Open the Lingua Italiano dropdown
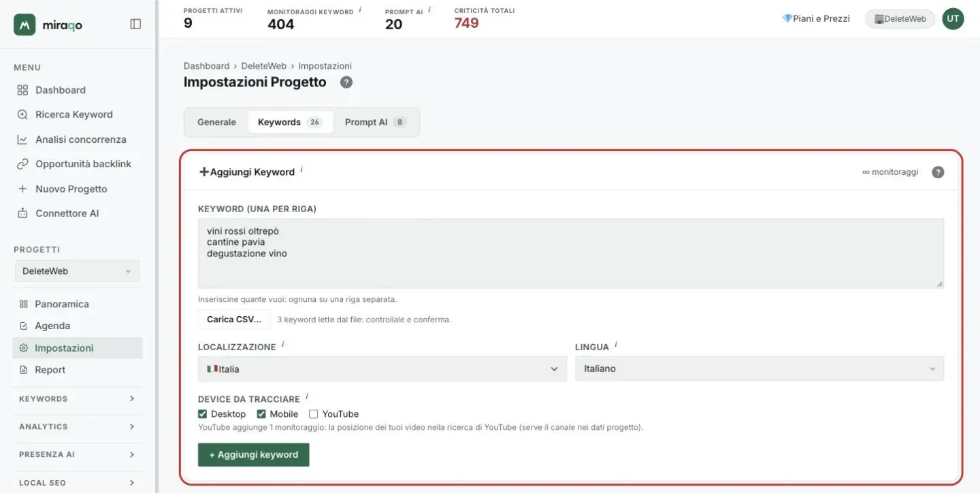The image size is (980, 493). tap(759, 369)
